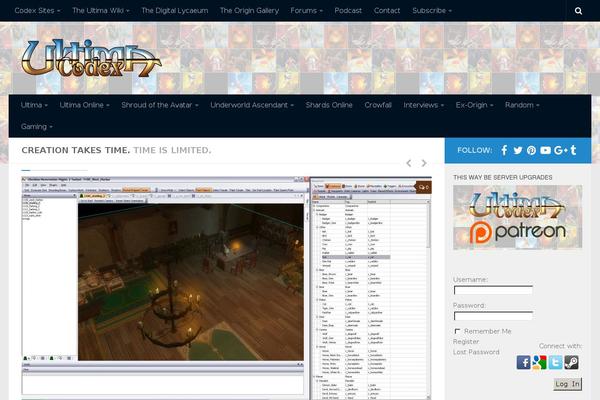Enable the Remember Me checkbox
Viewport: 600px width, 400px height.
[457, 331]
